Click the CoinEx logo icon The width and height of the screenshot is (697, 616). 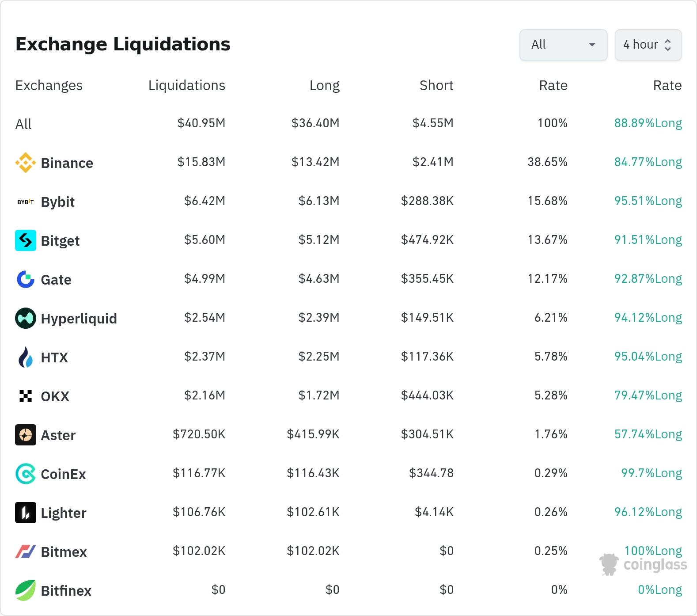pyautogui.click(x=26, y=474)
